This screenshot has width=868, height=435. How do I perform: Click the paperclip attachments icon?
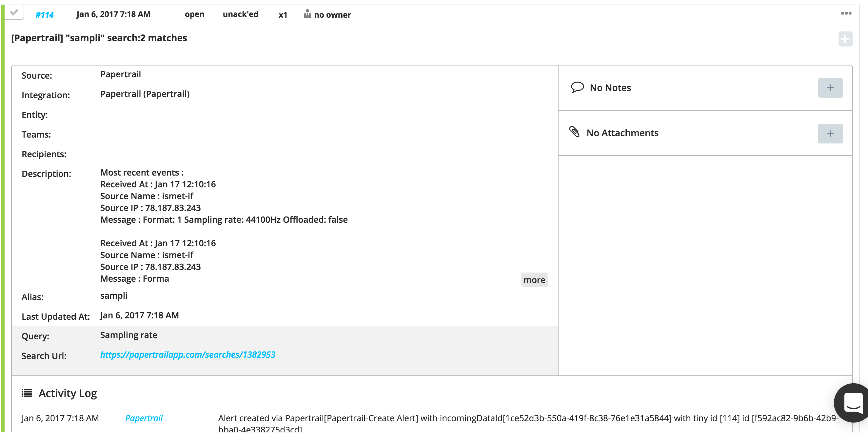574,132
